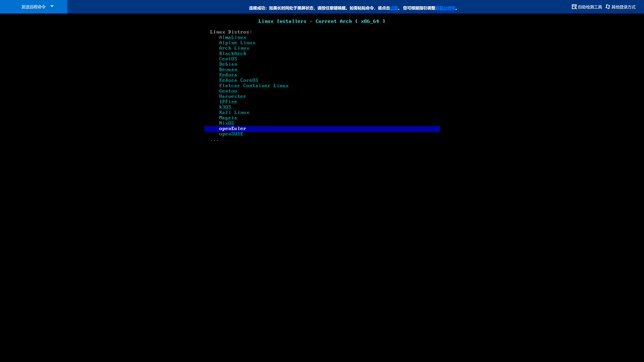Screen dimensions: 644x362
Task: Select CentOS menu entry
Action: [228, 59]
